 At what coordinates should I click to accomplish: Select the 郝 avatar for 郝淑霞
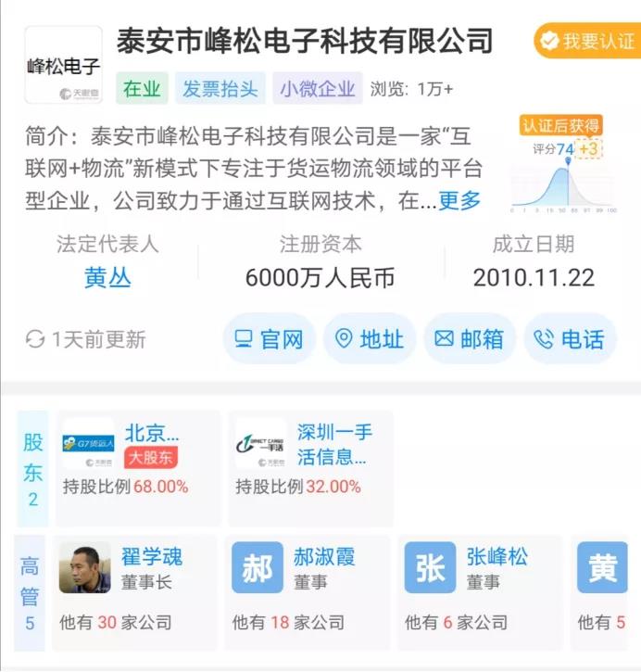pyautogui.click(x=258, y=567)
